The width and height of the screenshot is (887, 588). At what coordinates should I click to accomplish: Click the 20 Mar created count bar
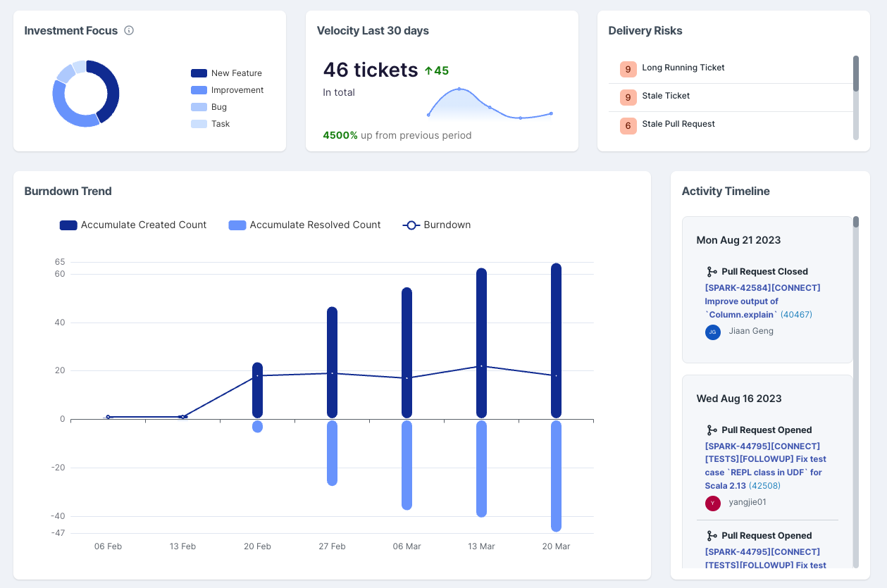[x=556, y=341]
